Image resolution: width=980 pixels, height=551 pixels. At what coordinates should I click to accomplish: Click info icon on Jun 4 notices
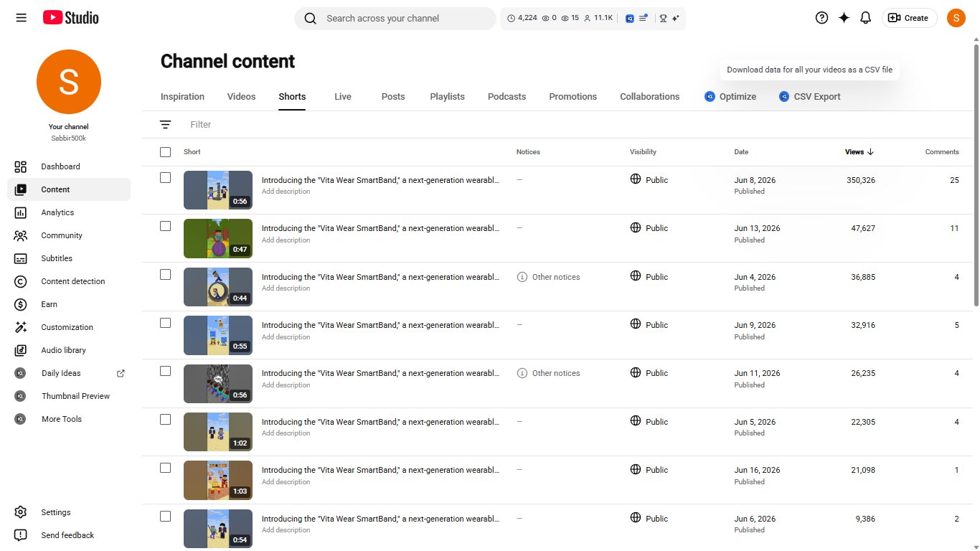point(522,277)
